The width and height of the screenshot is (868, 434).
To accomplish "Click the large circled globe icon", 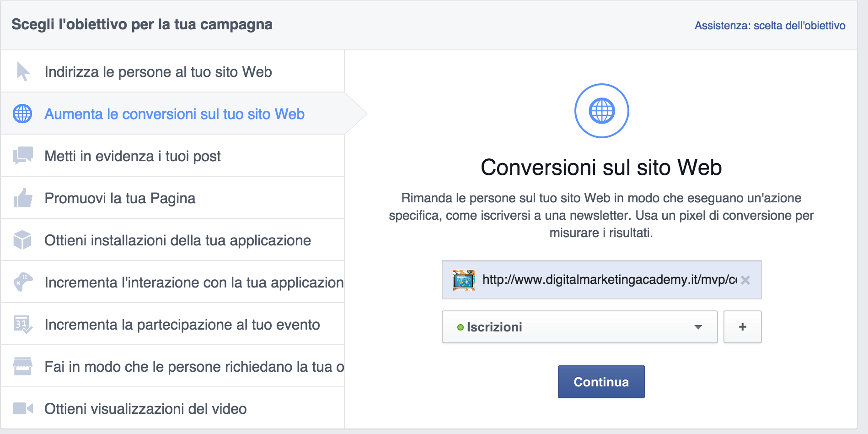I will pos(601,111).
